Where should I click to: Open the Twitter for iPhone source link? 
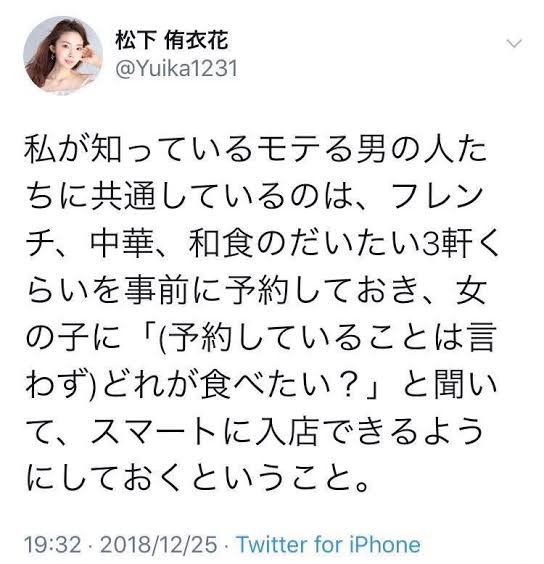pos(328,545)
